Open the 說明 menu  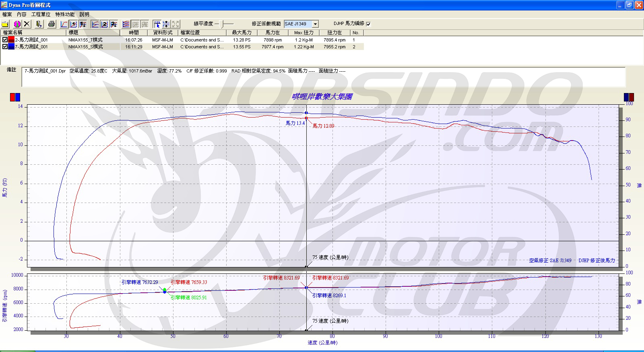[84, 14]
